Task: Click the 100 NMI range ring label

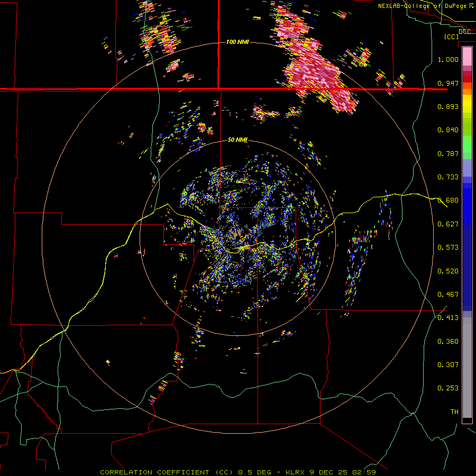Action: 237,42
